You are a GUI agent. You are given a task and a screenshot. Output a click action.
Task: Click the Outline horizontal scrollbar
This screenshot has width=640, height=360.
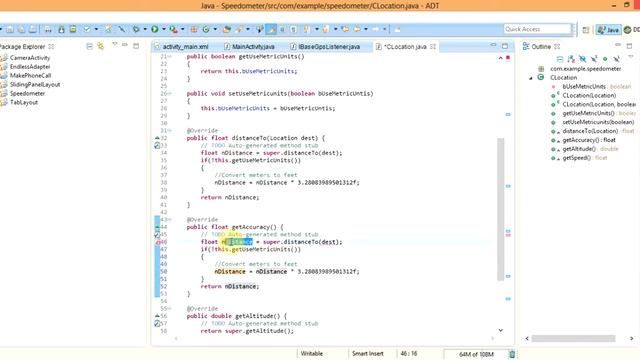(x=573, y=338)
